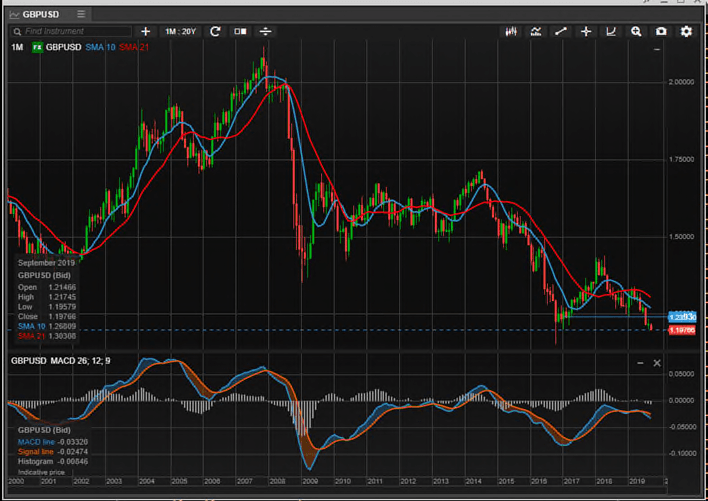Screen dimensions: 708x501
Task: Click the plus icon to add instrument
Action: pos(145,31)
